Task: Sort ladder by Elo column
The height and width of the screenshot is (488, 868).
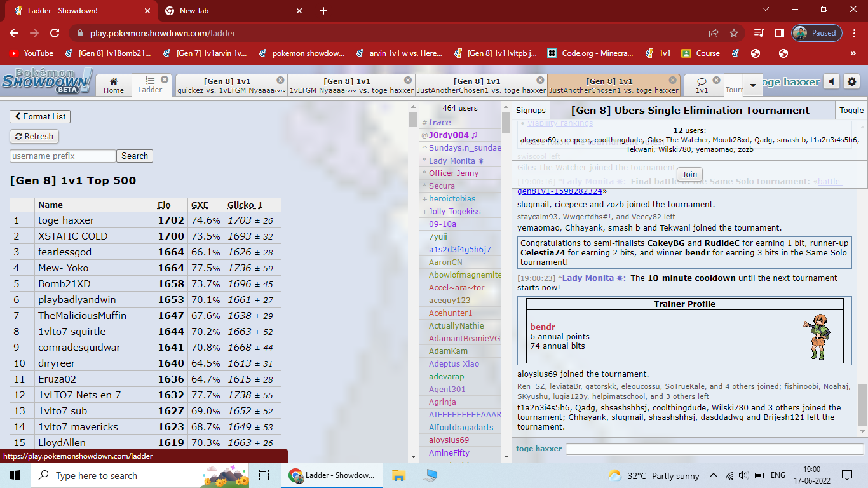Action: [x=164, y=205]
